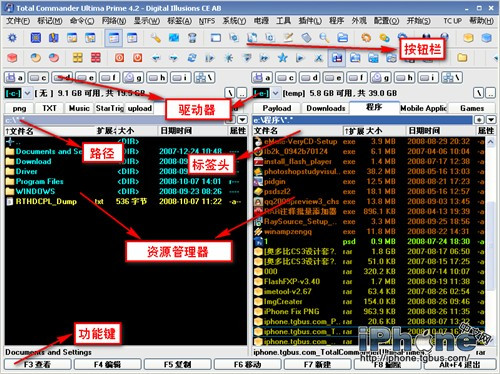Select network drive button in left drive bar

(x=204, y=78)
